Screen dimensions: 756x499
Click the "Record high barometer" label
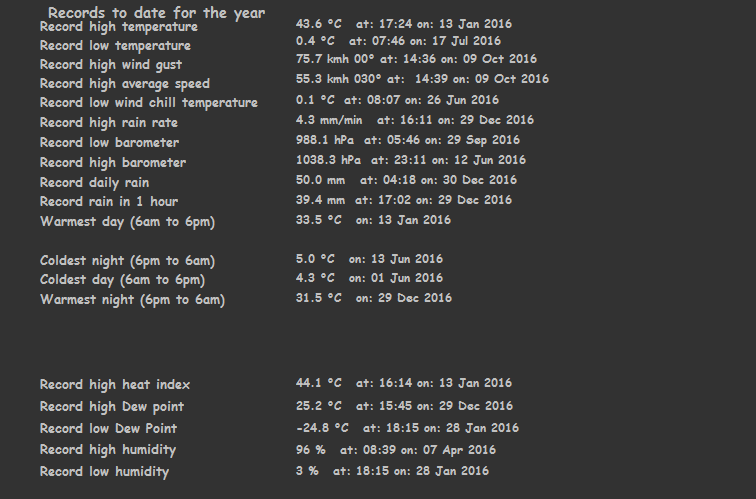[112, 162]
